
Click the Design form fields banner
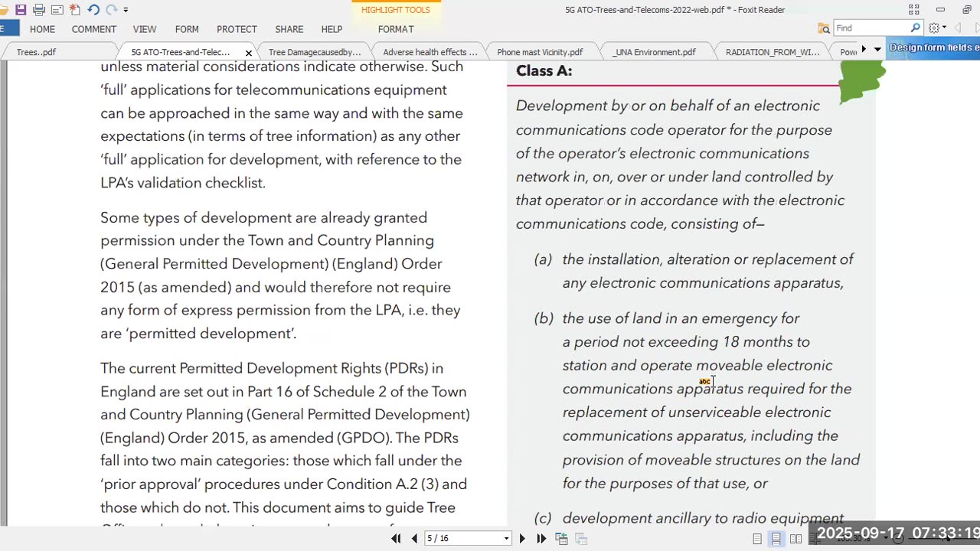(934, 47)
